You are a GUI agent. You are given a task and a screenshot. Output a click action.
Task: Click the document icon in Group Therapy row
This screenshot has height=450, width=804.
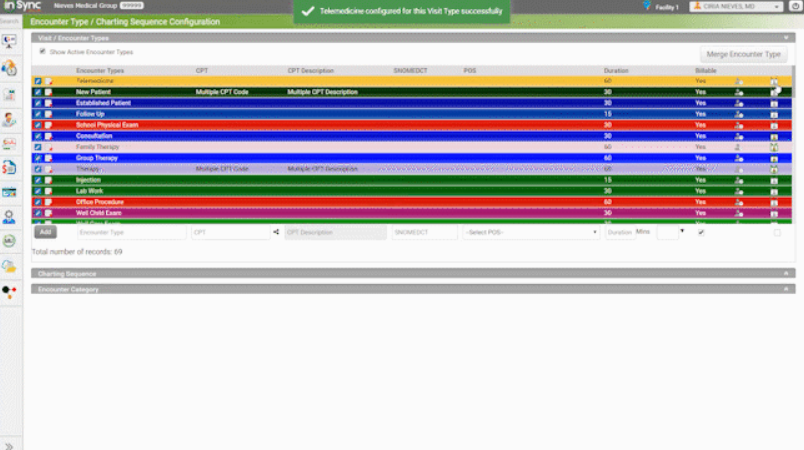tap(49, 158)
